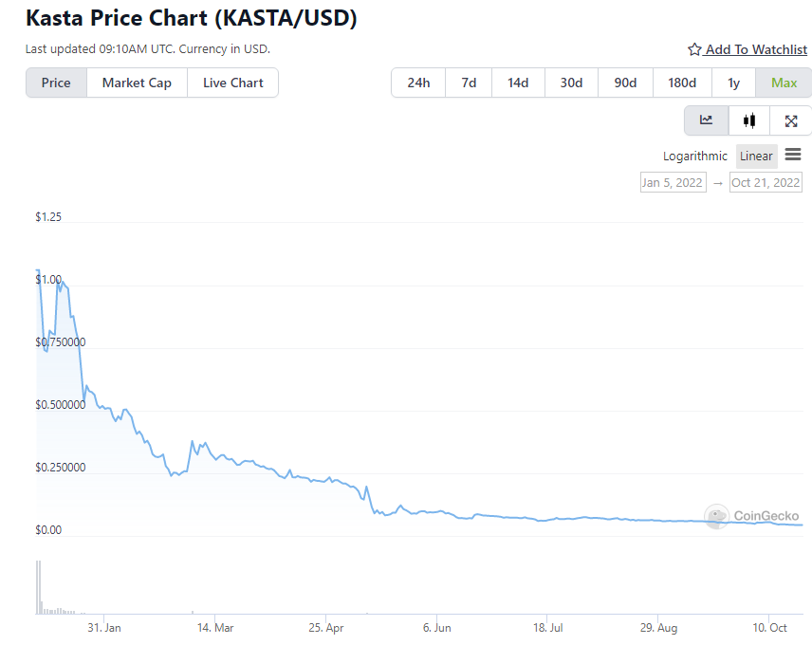Click the 10. Oct date label
812x645 pixels.
pyautogui.click(x=769, y=628)
